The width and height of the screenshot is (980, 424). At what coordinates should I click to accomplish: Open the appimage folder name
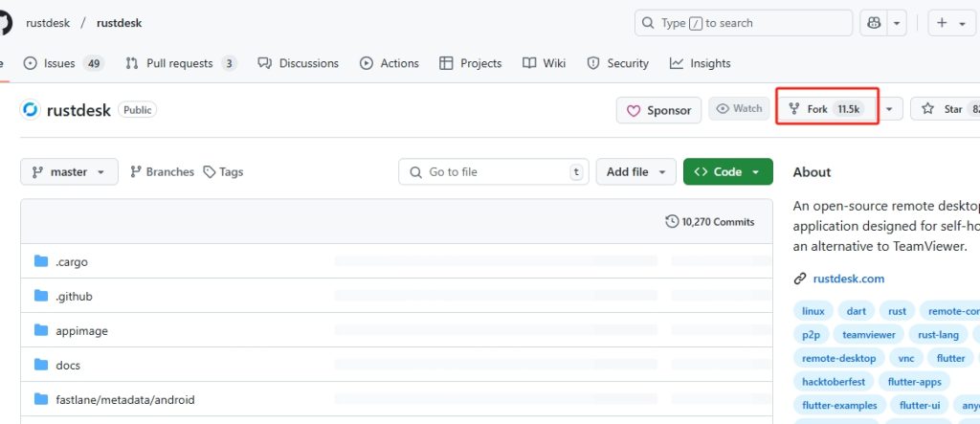coord(82,331)
